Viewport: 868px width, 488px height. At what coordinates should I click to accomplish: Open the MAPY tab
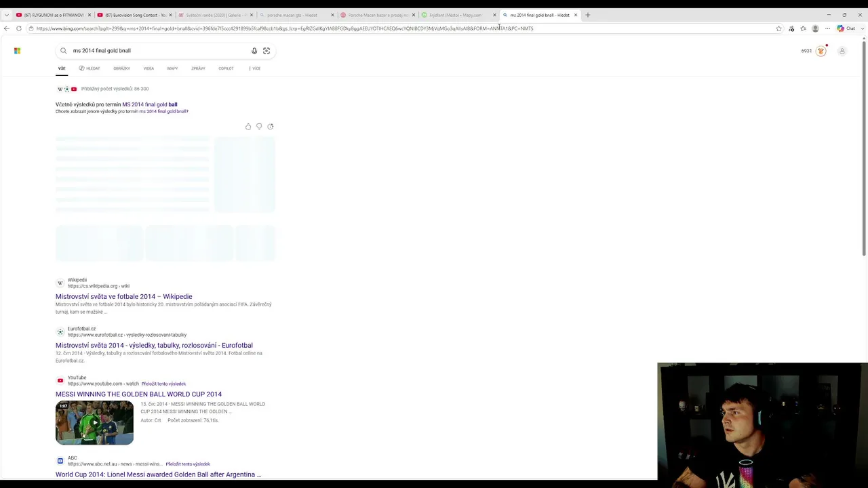(172, 68)
